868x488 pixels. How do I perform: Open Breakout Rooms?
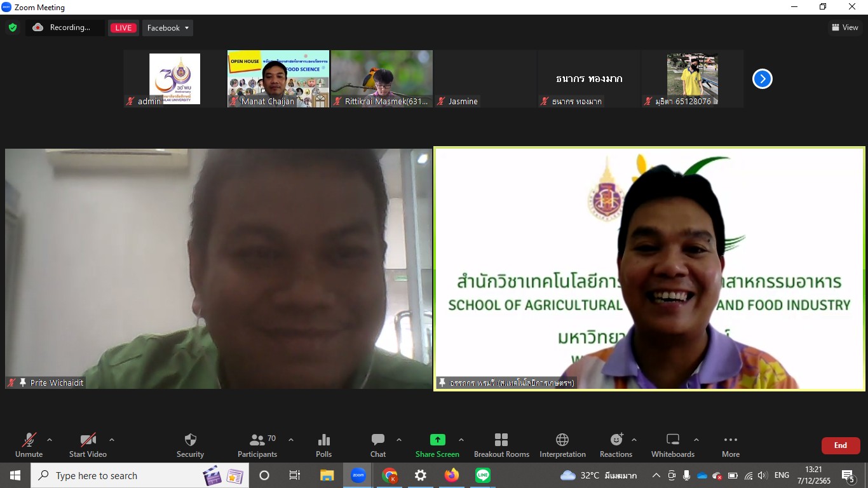501,445
